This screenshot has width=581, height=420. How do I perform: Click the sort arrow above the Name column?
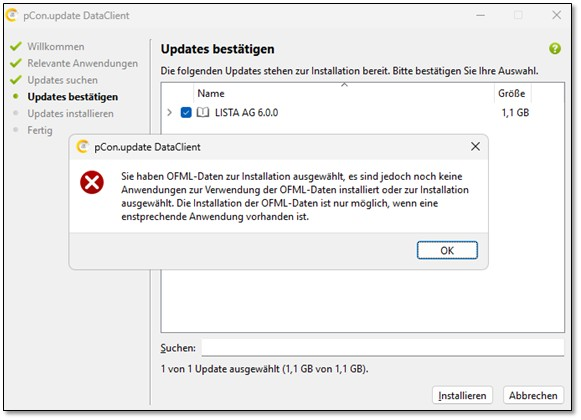[x=344, y=85]
